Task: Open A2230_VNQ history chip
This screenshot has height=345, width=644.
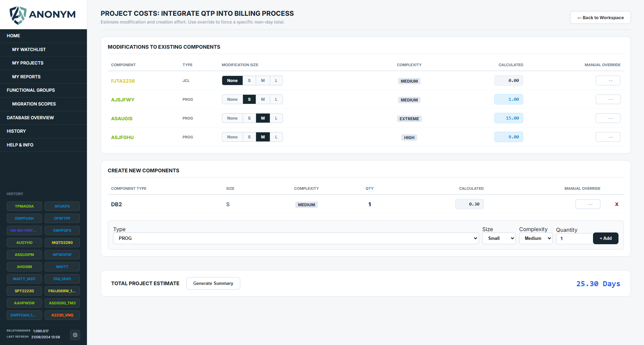Action: click(x=62, y=315)
